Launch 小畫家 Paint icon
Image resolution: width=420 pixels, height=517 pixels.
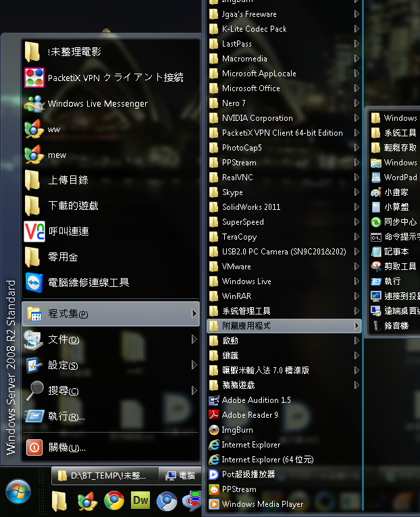pyautogui.click(x=376, y=192)
